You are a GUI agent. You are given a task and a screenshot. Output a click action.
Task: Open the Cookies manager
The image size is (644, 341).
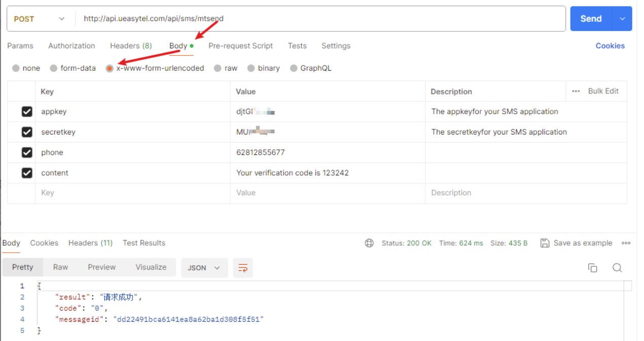(610, 46)
